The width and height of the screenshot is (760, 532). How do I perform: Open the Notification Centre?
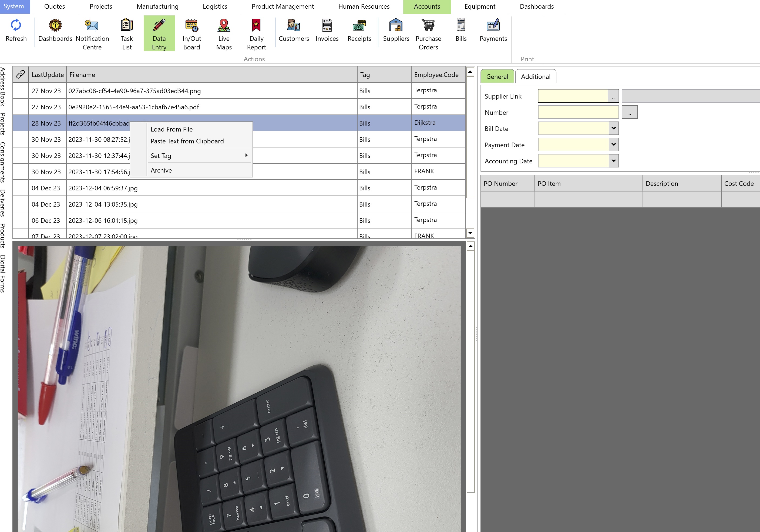click(x=92, y=34)
